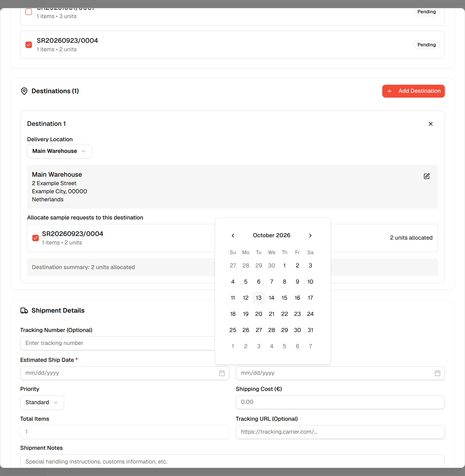
Task: Choose October 22 date
Action: 284,314
